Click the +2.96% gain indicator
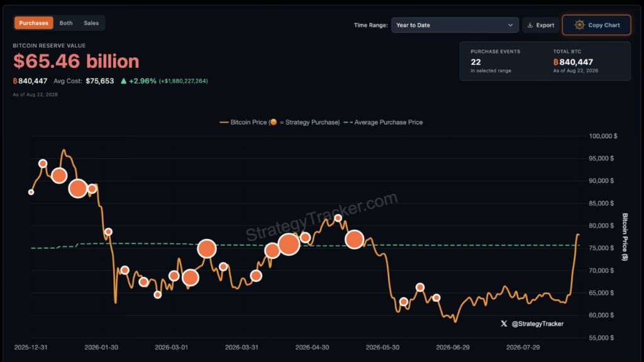The image size is (644, 362). click(x=143, y=81)
